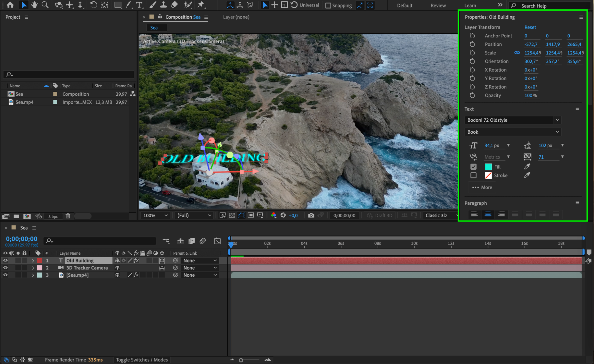This screenshot has width=594, height=364.
Task: Click the Home icon
Action: click(x=10, y=5)
